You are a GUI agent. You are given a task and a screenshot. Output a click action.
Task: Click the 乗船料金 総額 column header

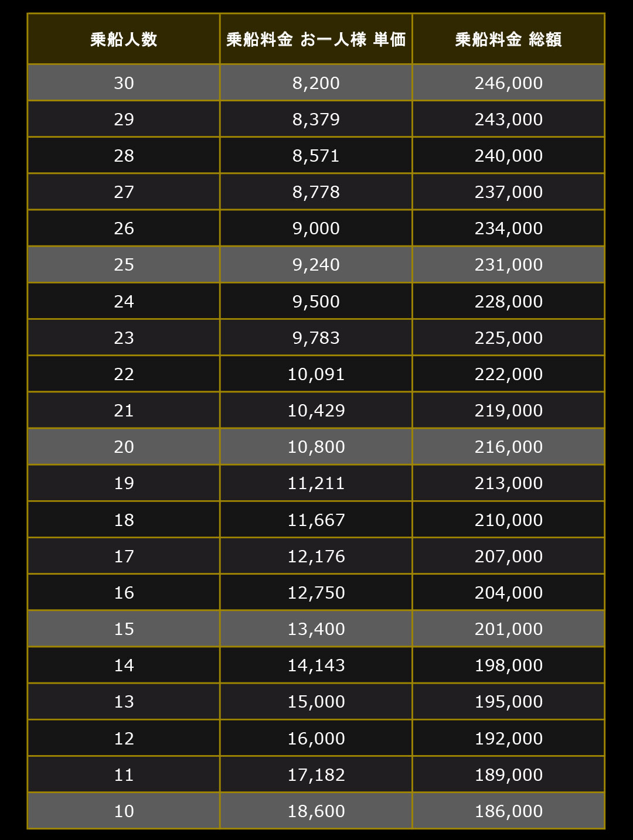coord(508,39)
